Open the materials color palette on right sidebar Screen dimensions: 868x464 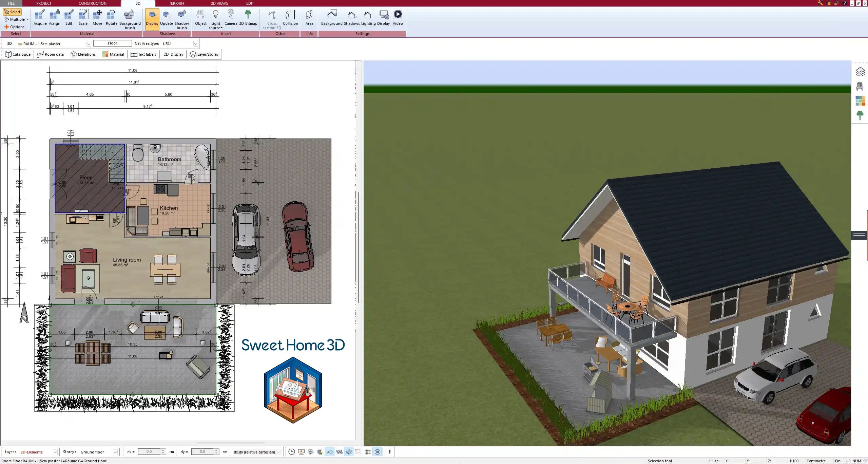tap(860, 100)
